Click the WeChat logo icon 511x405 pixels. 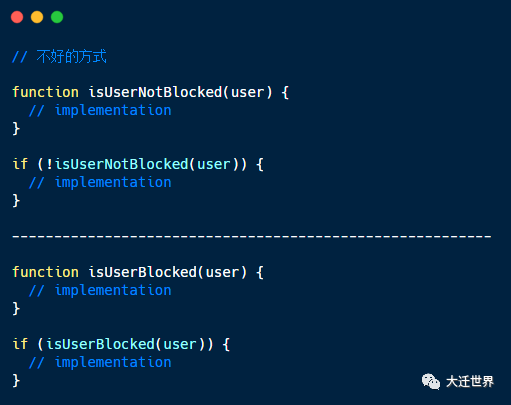click(431, 381)
